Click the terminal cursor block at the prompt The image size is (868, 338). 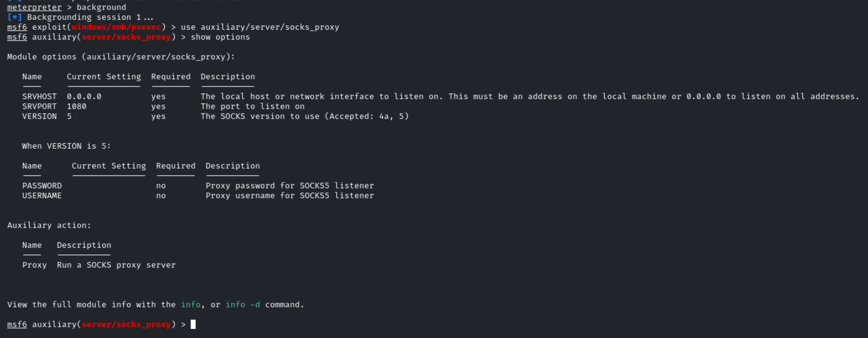click(x=193, y=324)
